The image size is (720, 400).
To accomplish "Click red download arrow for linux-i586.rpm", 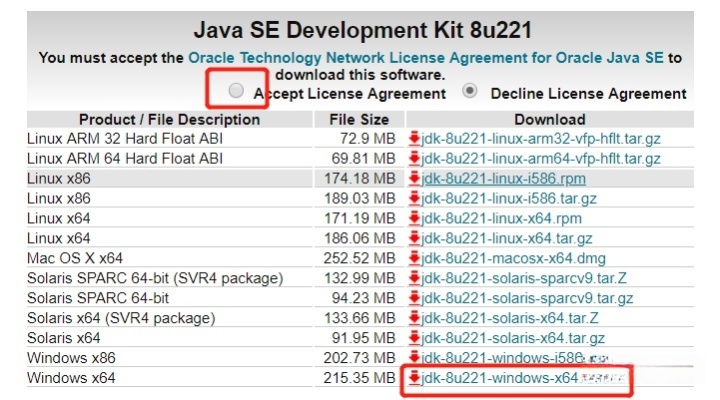I will coord(414,178).
